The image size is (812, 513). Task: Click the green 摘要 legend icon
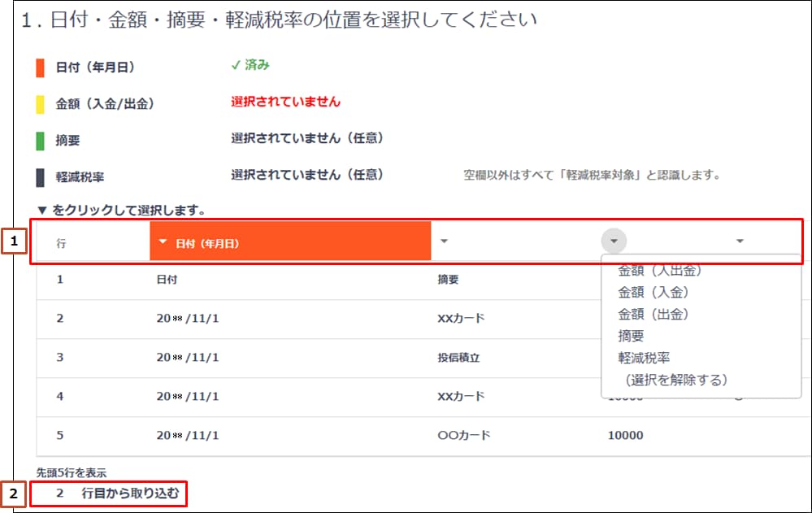[x=40, y=138]
